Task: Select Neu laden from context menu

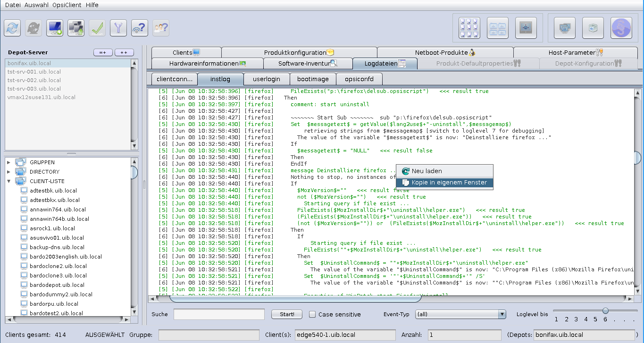Action: 444,171
